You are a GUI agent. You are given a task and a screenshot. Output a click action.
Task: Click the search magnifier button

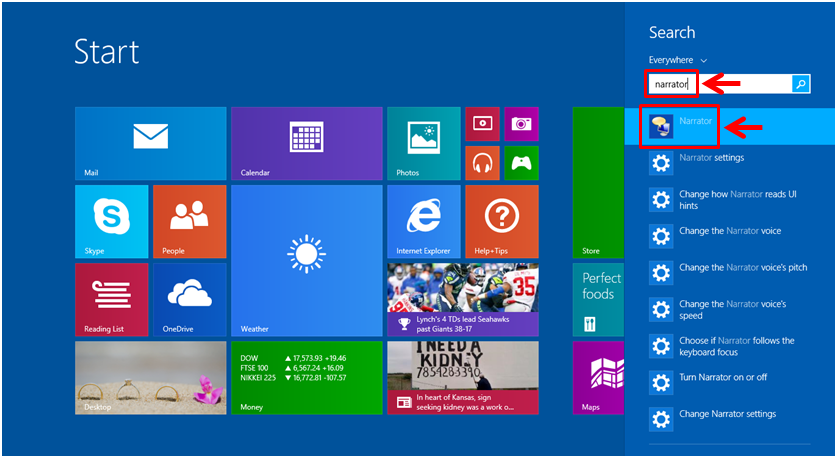coord(801,84)
